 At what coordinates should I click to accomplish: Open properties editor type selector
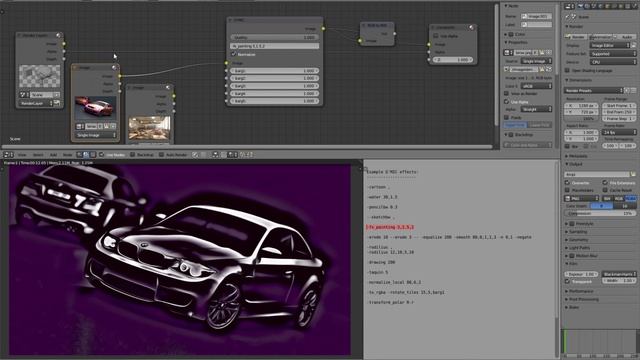point(569,6)
